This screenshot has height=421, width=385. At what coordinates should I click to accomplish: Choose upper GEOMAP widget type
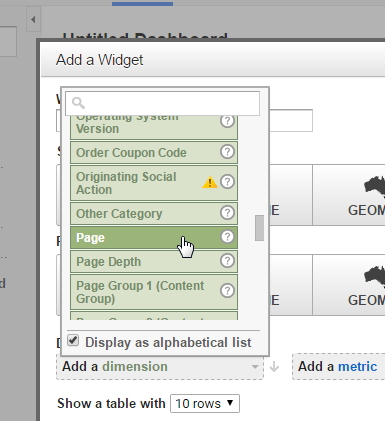(x=349, y=195)
